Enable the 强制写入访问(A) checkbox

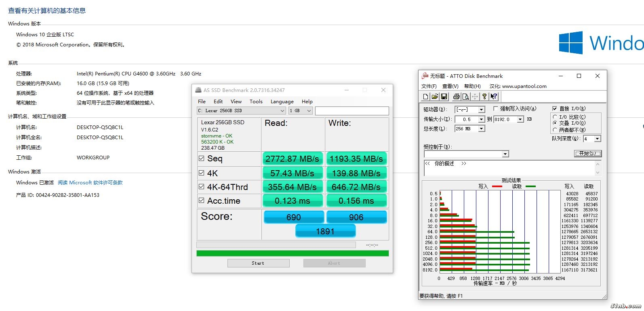(496, 109)
